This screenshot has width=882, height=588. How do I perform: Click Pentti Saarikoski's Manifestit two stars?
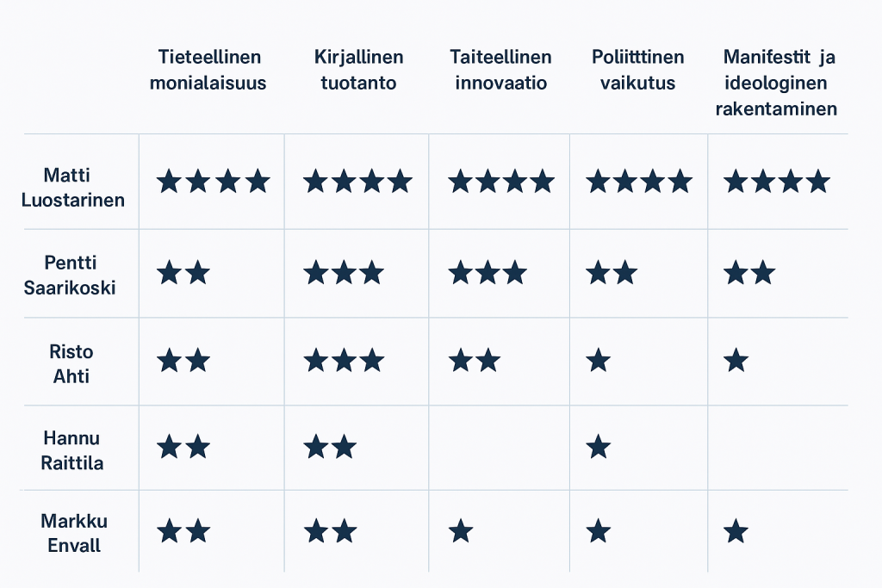click(x=749, y=273)
